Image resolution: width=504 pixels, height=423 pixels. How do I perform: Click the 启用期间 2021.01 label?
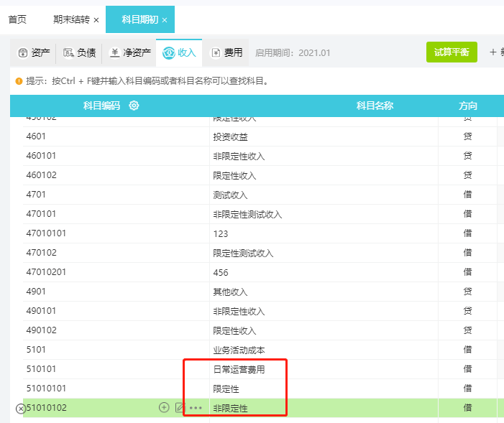pyautogui.click(x=293, y=53)
